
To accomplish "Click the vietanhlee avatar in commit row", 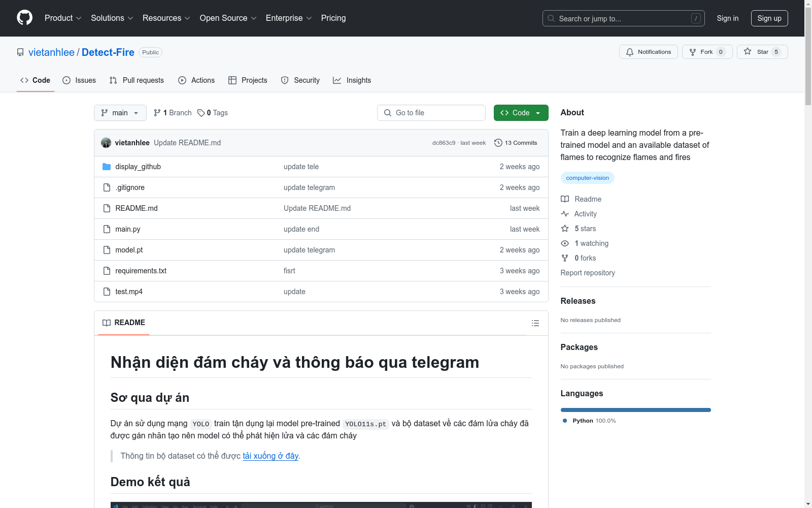I will click(106, 143).
